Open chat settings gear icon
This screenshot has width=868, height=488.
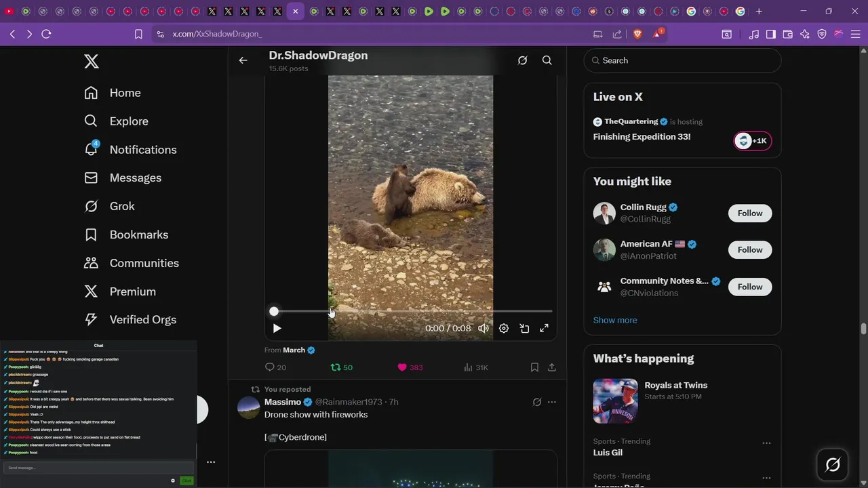click(x=173, y=481)
